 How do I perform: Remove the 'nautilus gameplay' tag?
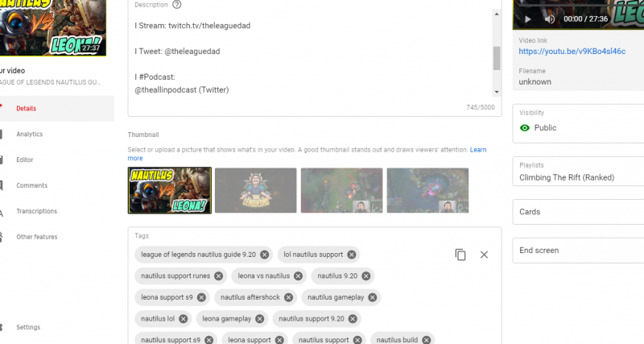click(371, 297)
